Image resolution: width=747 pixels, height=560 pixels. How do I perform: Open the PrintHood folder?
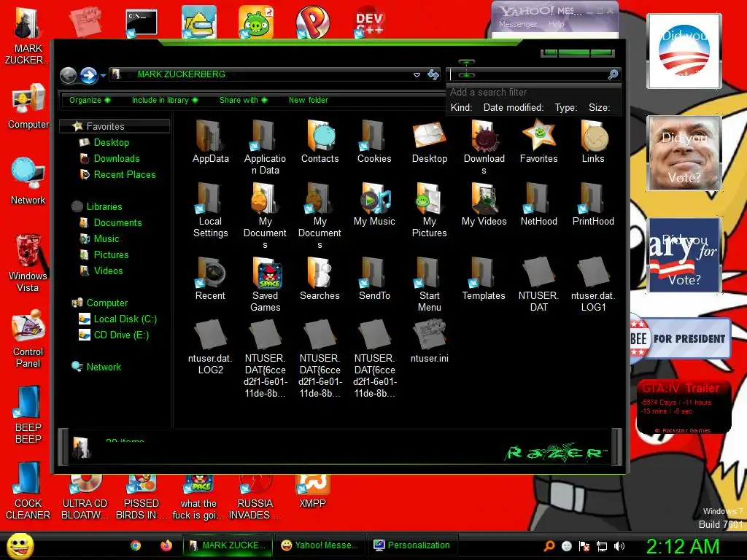(x=593, y=204)
